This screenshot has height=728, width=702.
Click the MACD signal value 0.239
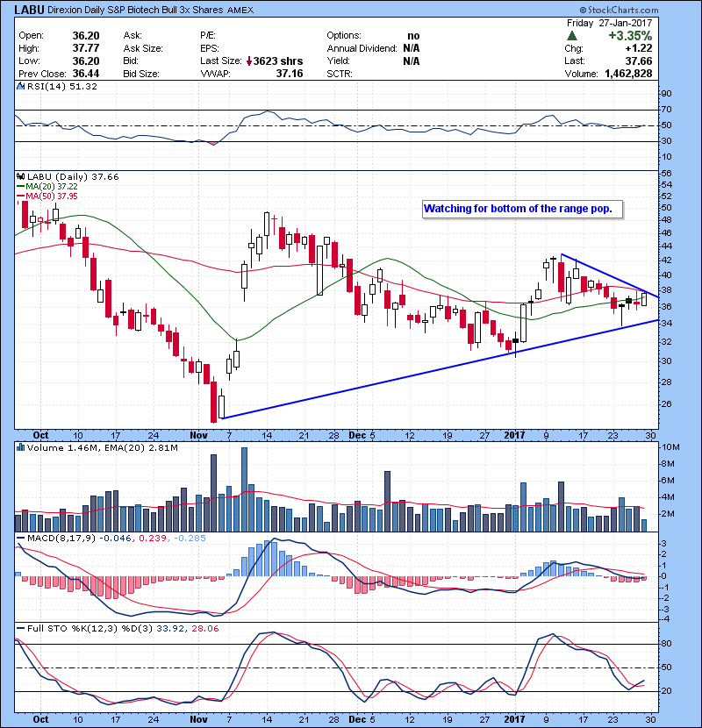click(153, 539)
